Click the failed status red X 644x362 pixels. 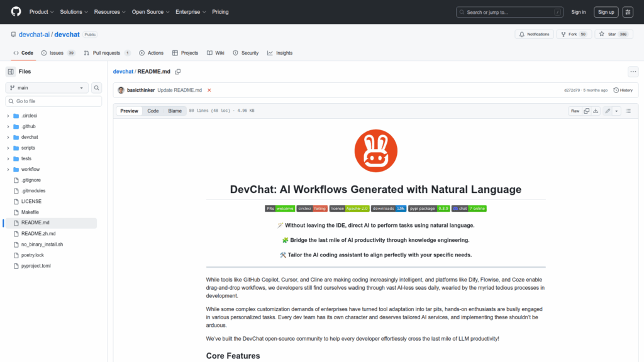click(x=209, y=90)
